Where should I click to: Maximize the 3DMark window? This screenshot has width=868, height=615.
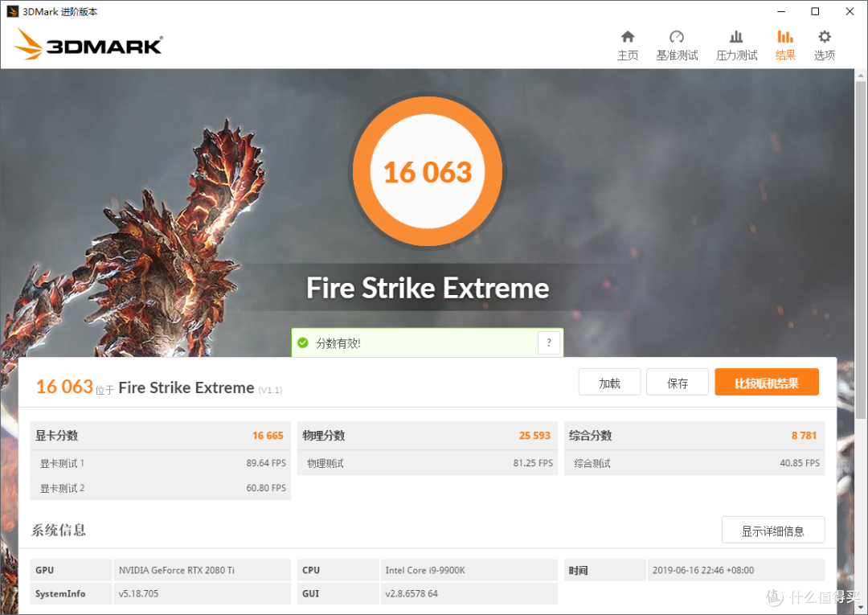pos(815,11)
